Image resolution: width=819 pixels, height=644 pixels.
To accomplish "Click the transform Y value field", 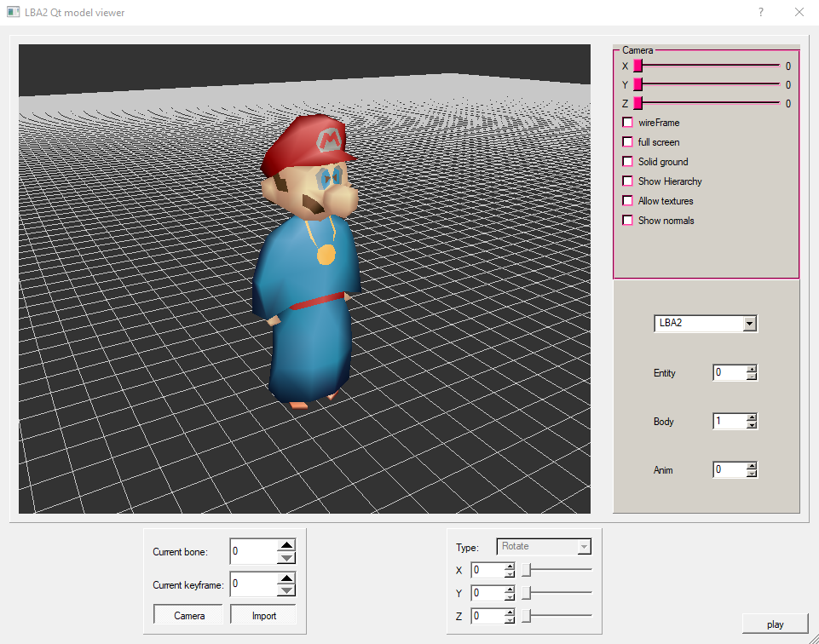I will tap(487, 593).
